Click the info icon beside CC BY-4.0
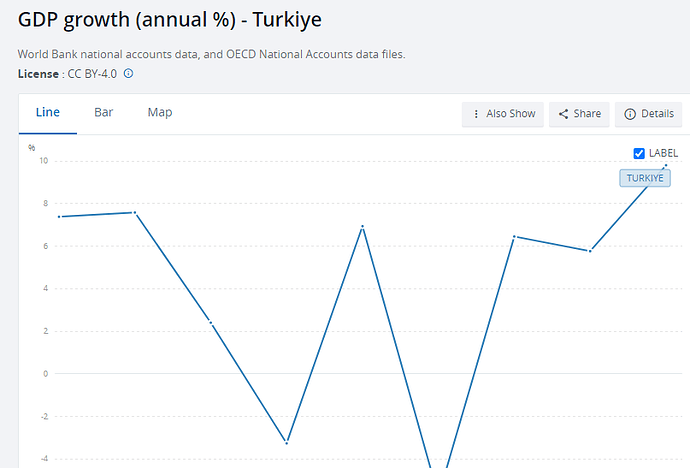 tap(128, 74)
